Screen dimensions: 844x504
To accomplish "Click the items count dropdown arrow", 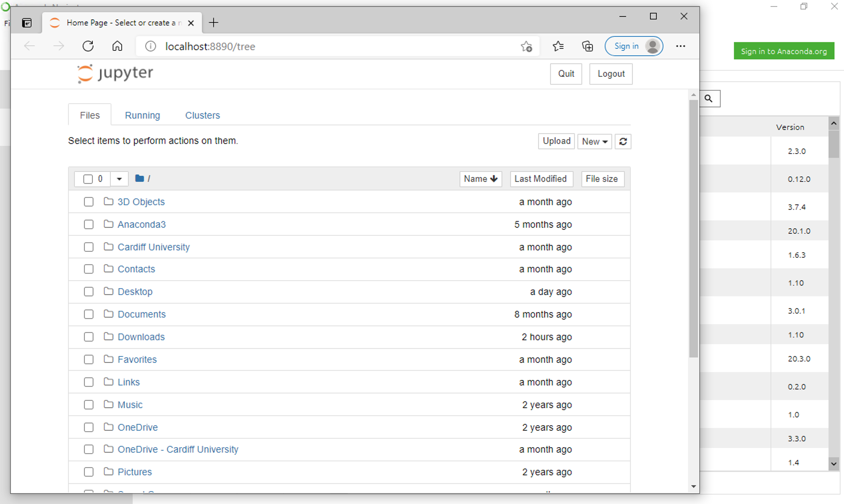I will [118, 178].
